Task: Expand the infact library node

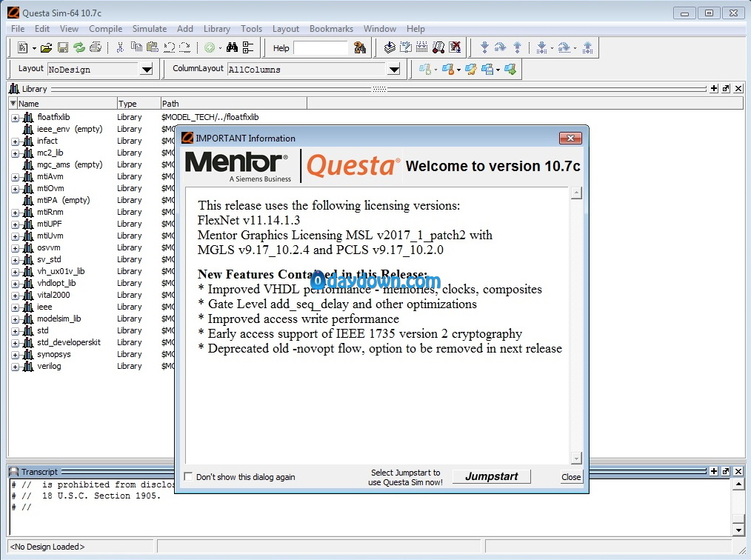Action: 16,141
